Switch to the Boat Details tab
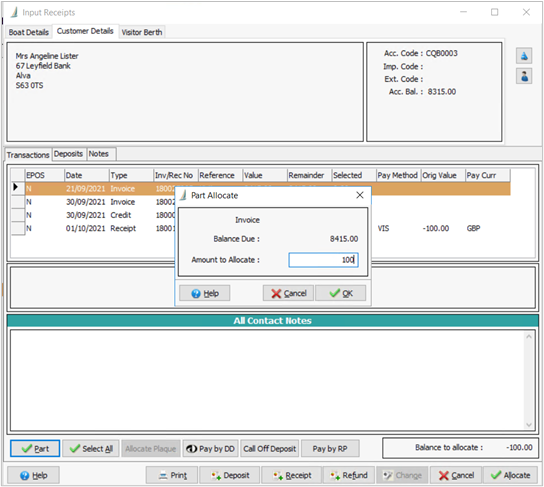Image resolution: width=544 pixels, height=487 pixels. coord(28,32)
